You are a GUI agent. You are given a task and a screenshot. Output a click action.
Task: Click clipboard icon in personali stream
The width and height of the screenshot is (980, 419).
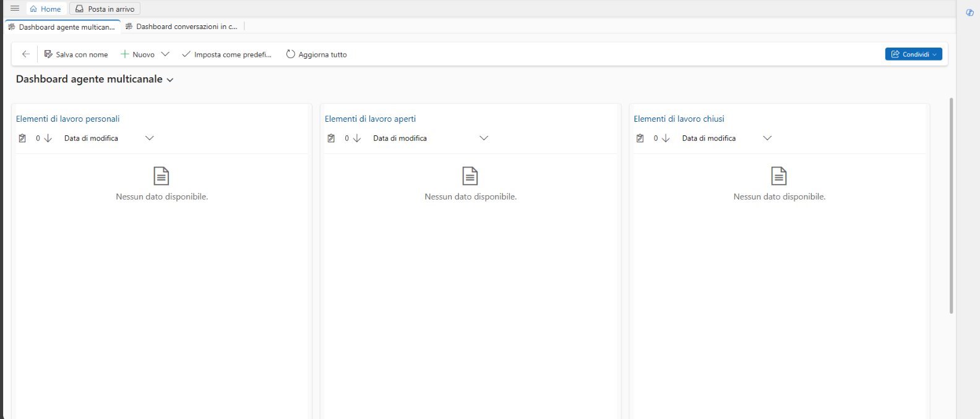[22, 138]
